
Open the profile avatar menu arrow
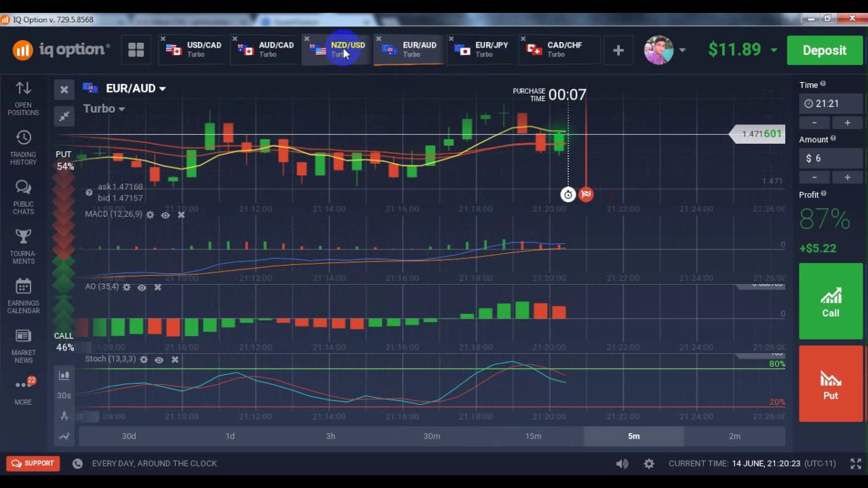[682, 50]
